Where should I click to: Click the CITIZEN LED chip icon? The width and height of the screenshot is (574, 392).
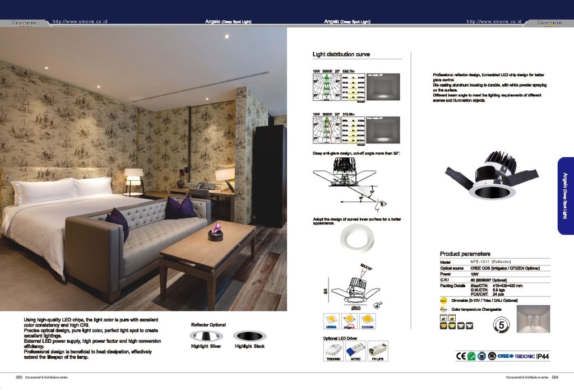tap(368, 321)
